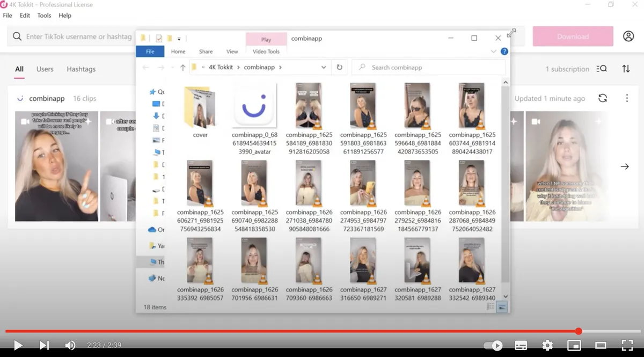Image resolution: width=644 pixels, height=357 pixels.
Task: Open File tab in Explorer ribbon
Action: [150, 52]
